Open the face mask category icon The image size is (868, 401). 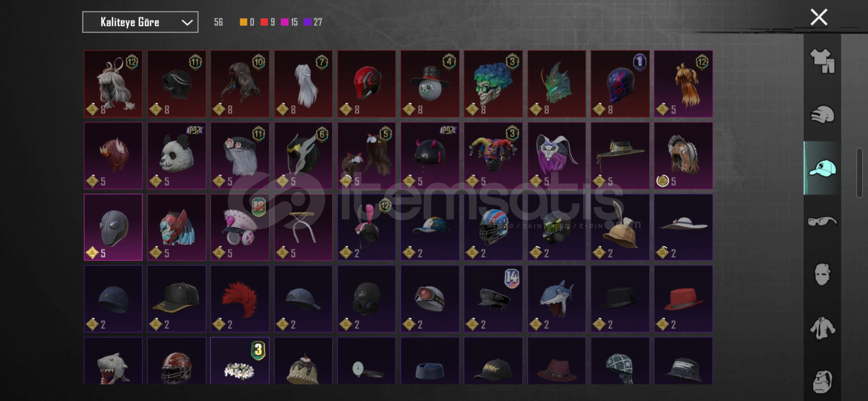[x=822, y=275]
